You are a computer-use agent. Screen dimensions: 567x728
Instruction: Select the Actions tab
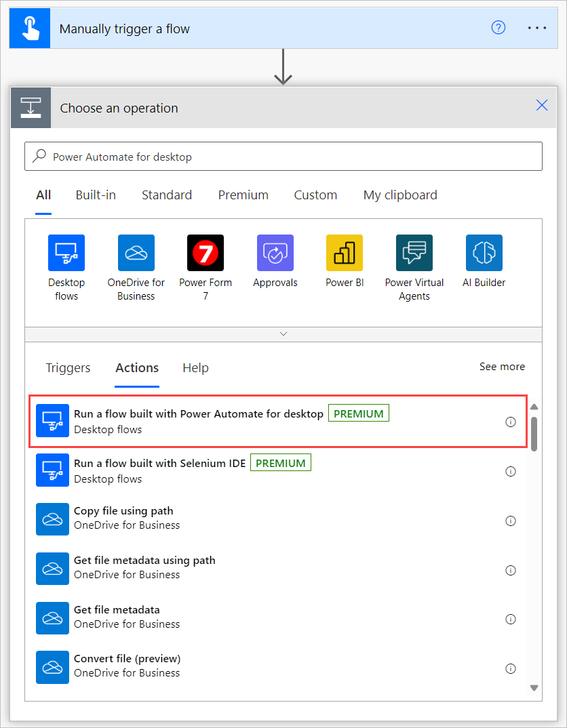click(x=137, y=367)
